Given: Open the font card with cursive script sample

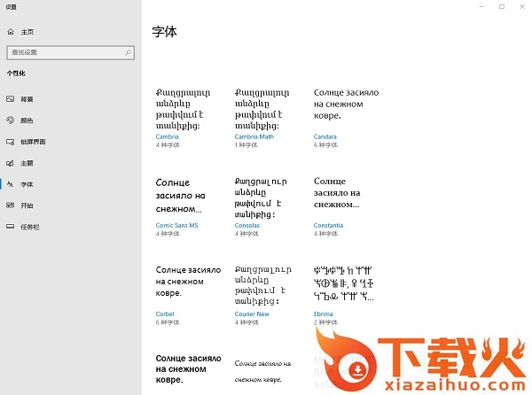Looking at the screenshot, I should click(262, 372).
